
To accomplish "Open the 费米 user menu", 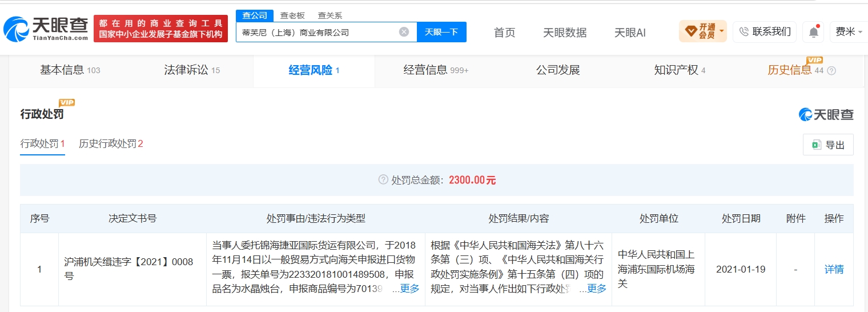I will pos(850,32).
